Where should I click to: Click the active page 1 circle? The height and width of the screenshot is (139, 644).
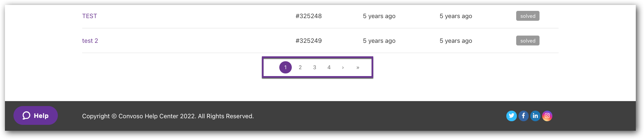click(x=286, y=68)
